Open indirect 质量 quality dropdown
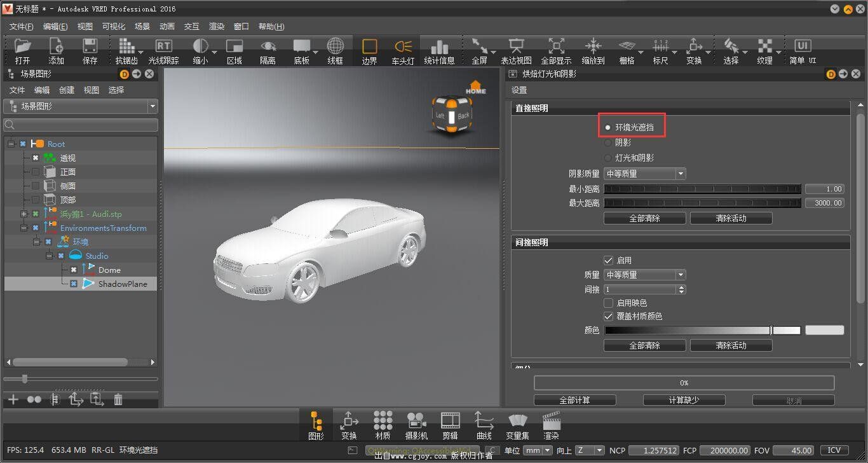This screenshot has width=868, height=463. click(x=644, y=275)
